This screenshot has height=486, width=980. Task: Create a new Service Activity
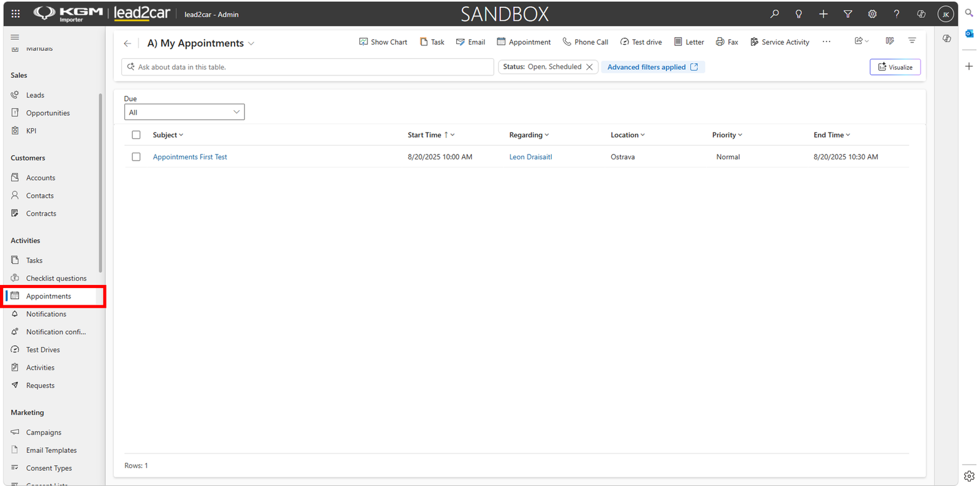780,42
